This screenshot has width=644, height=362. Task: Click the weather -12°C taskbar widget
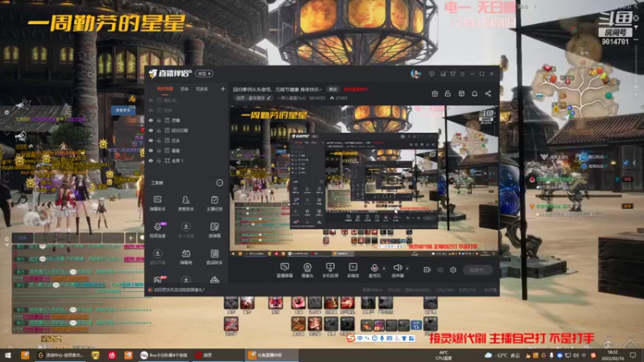pyautogui.click(x=502, y=356)
